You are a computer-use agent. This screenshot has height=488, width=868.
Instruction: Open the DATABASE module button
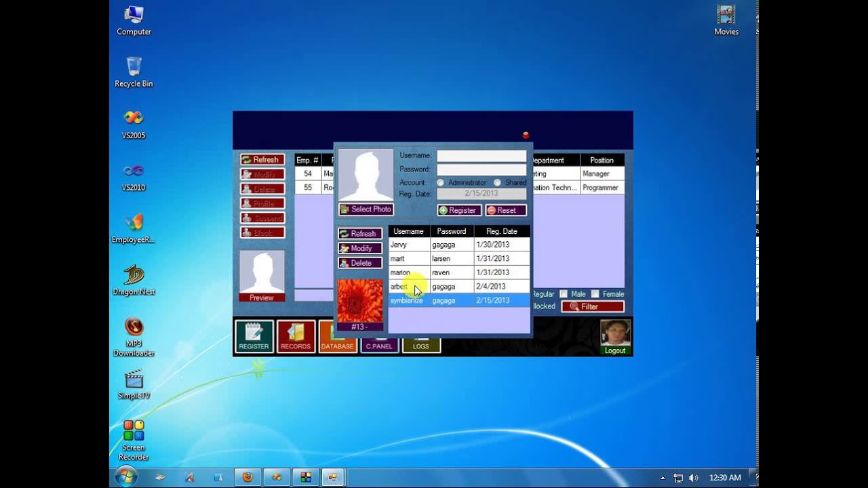point(338,337)
